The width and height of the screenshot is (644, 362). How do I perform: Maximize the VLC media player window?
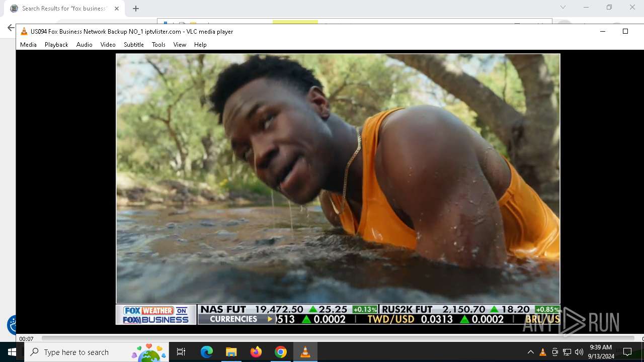tap(625, 31)
